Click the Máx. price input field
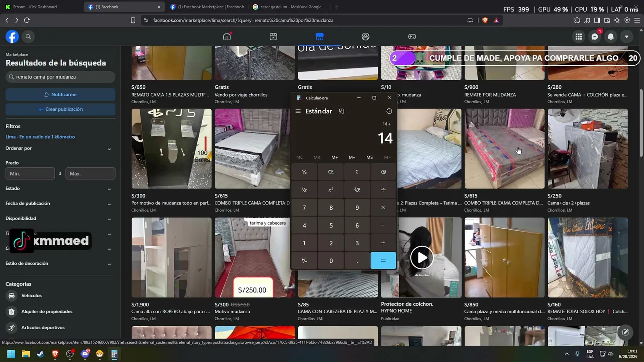Image resolution: width=644 pixels, height=362 pixels. pos(91,174)
